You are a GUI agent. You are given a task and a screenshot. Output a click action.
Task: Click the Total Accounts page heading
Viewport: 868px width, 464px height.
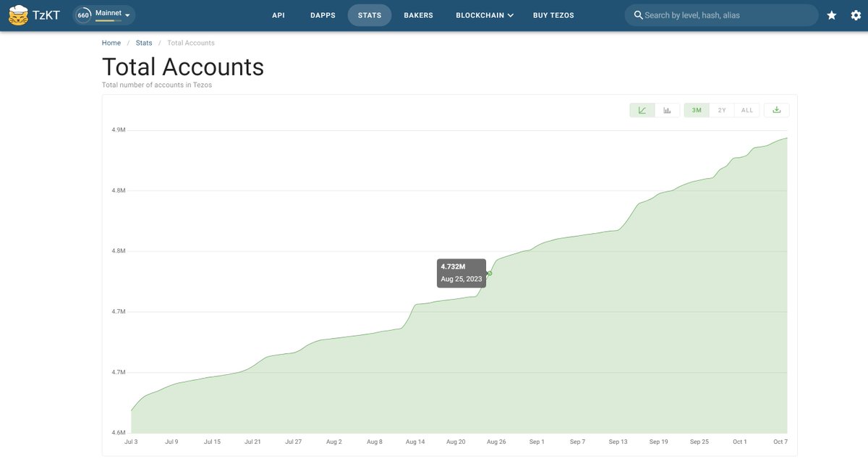[x=183, y=67]
